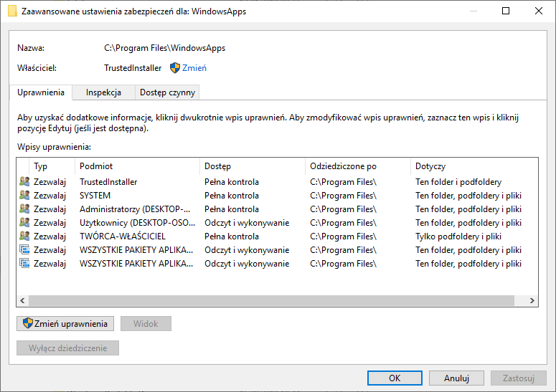Click the Wyłącz dziedziczenie button
The height and width of the screenshot is (392, 556).
tap(67, 348)
